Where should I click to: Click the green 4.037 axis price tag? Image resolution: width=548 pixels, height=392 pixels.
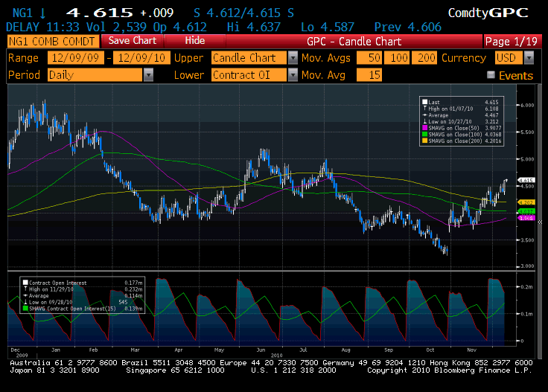click(526, 211)
